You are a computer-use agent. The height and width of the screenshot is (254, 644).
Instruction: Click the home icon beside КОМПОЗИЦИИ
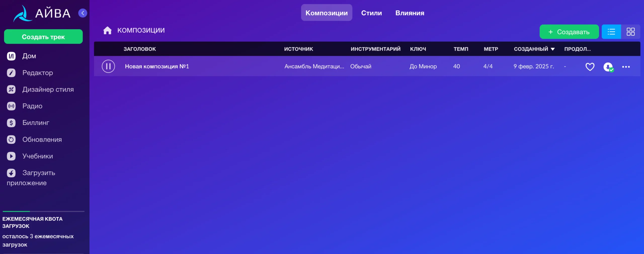(x=107, y=30)
